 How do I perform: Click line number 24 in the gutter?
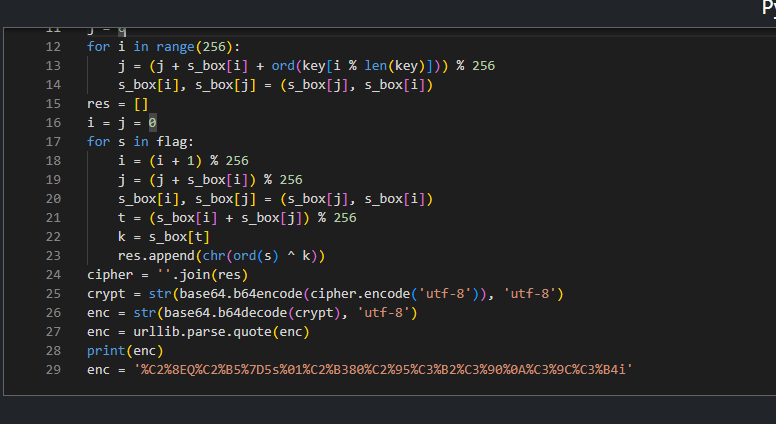(54, 275)
